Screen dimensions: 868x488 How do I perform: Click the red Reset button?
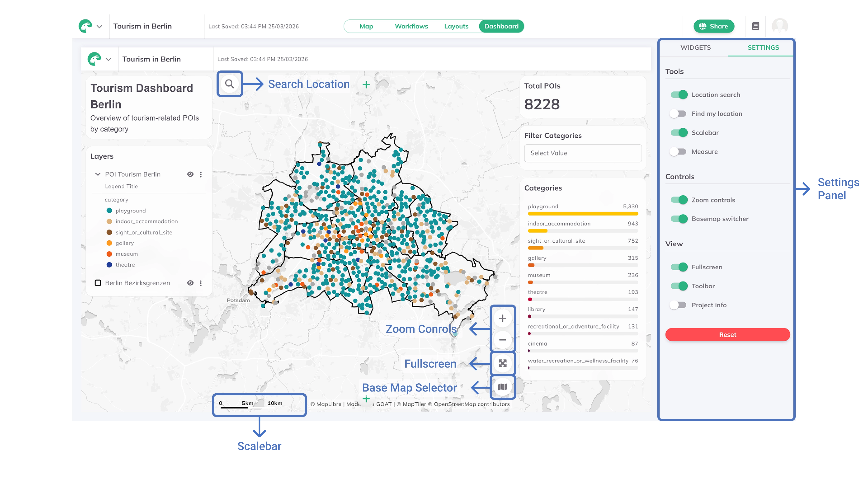point(727,334)
